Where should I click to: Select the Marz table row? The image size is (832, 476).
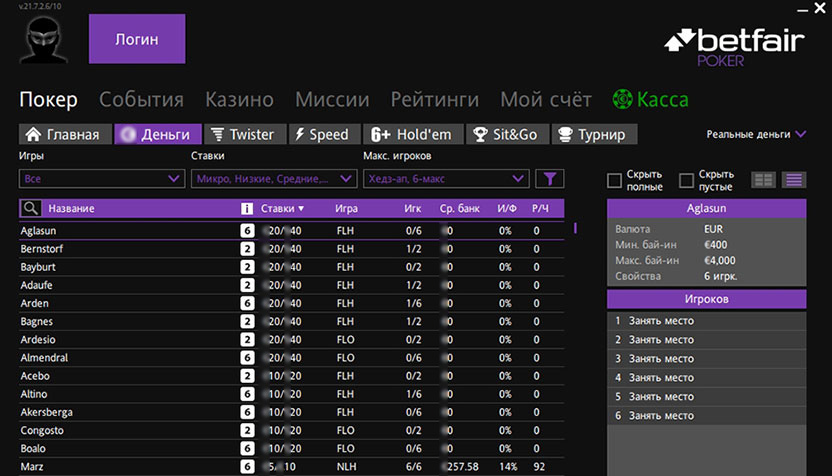[x=120, y=466]
